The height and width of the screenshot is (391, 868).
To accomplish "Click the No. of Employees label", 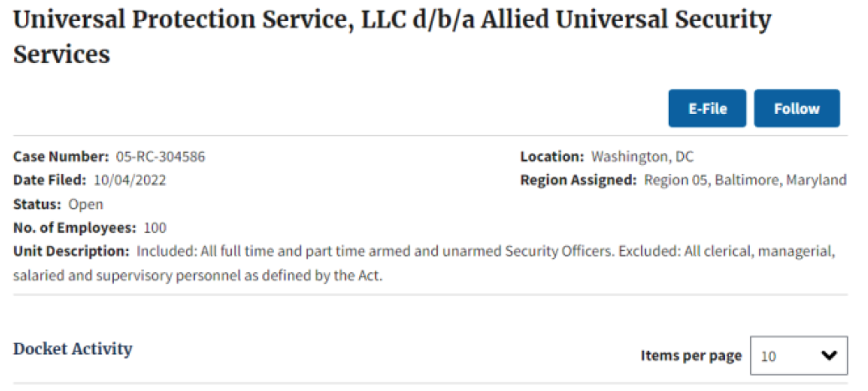I will [x=74, y=228].
